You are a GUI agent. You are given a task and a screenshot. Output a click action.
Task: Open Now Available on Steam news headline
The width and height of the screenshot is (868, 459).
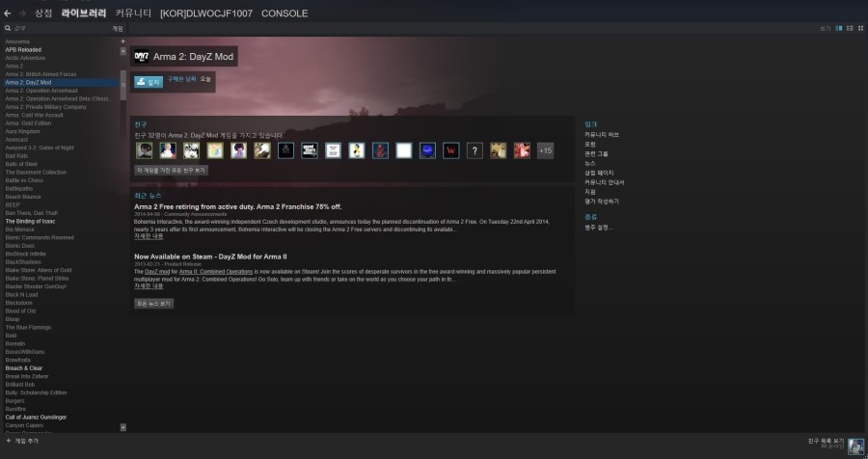[x=210, y=256]
